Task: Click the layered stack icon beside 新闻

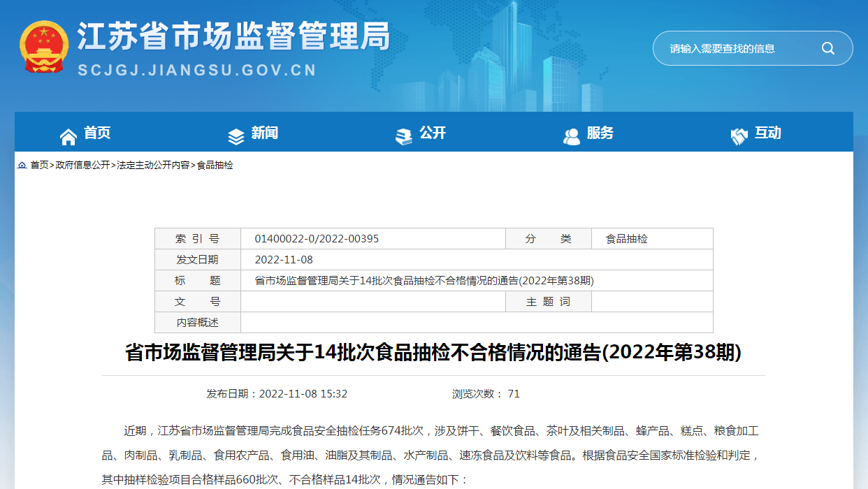Action: point(236,136)
